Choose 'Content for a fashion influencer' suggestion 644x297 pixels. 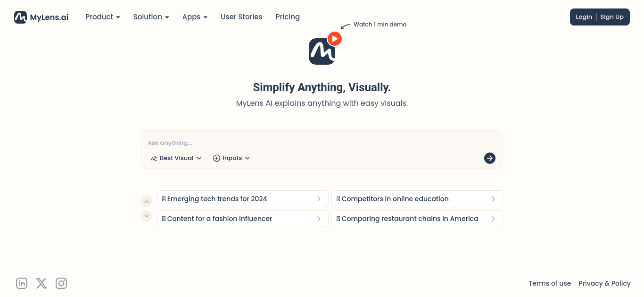tap(242, 219)
